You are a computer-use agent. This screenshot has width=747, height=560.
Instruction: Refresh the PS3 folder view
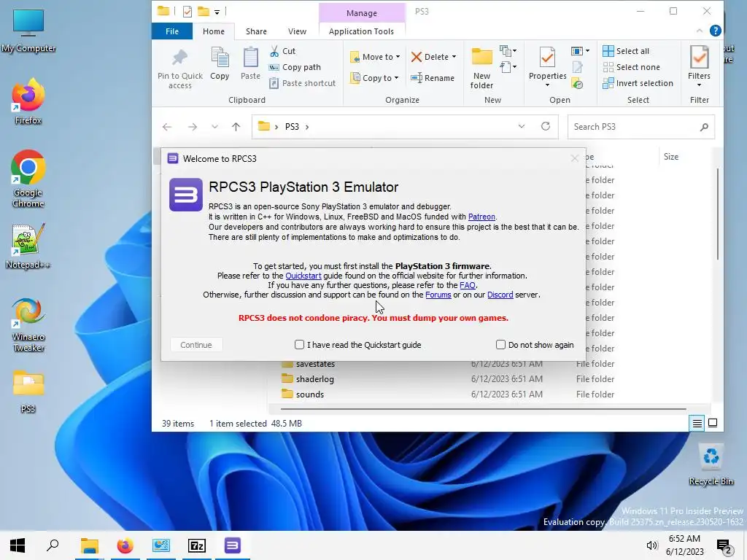tap(546, 126)
